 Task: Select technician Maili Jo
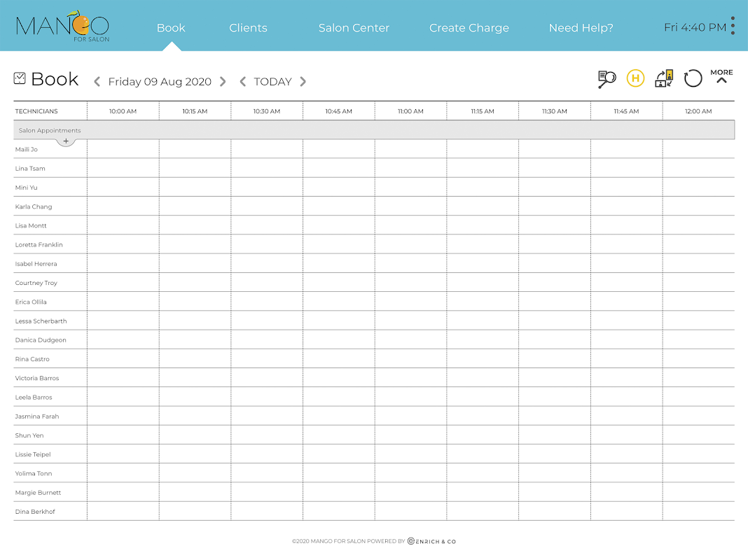coord(26,149)
